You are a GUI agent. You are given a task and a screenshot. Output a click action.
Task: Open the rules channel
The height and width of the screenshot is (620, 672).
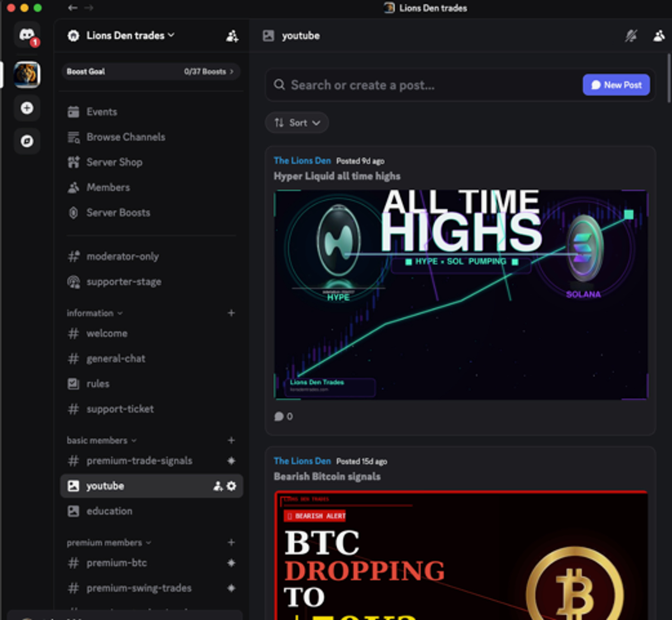click(151, 384)
